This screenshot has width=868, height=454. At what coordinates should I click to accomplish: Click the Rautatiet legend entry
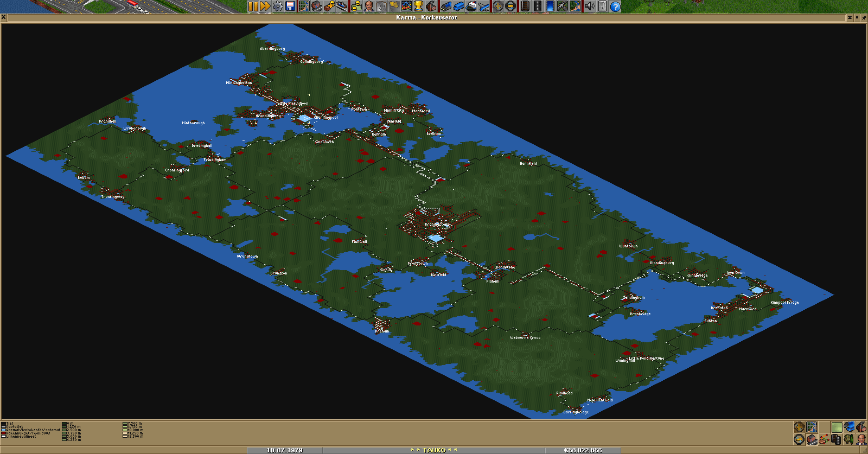point(12,426)
